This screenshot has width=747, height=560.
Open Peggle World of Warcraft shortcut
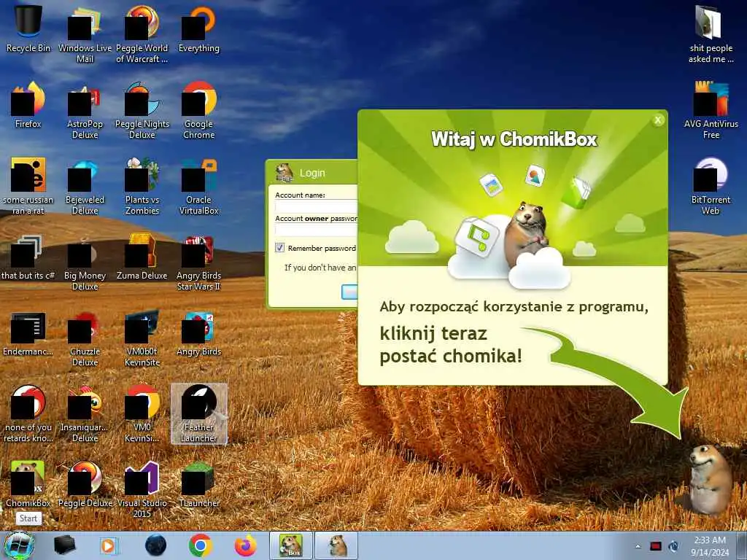[x=142, y=34]
